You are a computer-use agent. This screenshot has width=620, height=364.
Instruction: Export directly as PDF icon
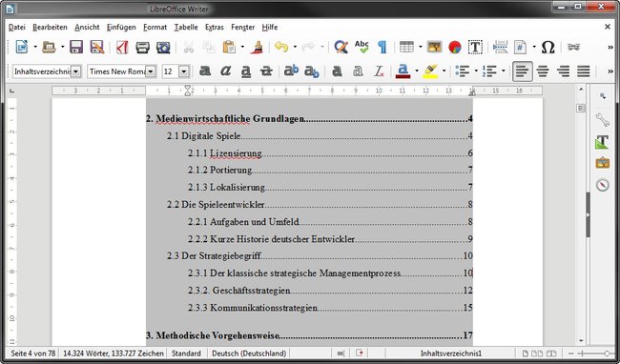(122, 47)
